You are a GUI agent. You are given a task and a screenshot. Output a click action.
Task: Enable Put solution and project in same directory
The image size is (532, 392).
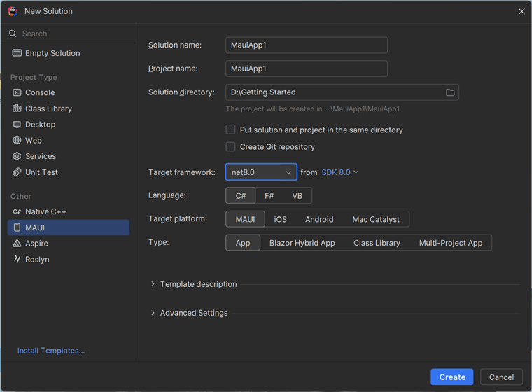click(230, 130)
